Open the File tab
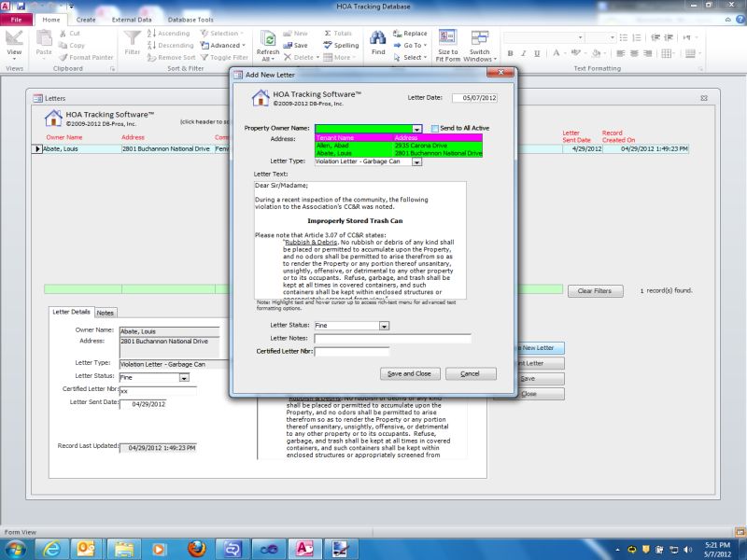 click(x=16, y=20)
